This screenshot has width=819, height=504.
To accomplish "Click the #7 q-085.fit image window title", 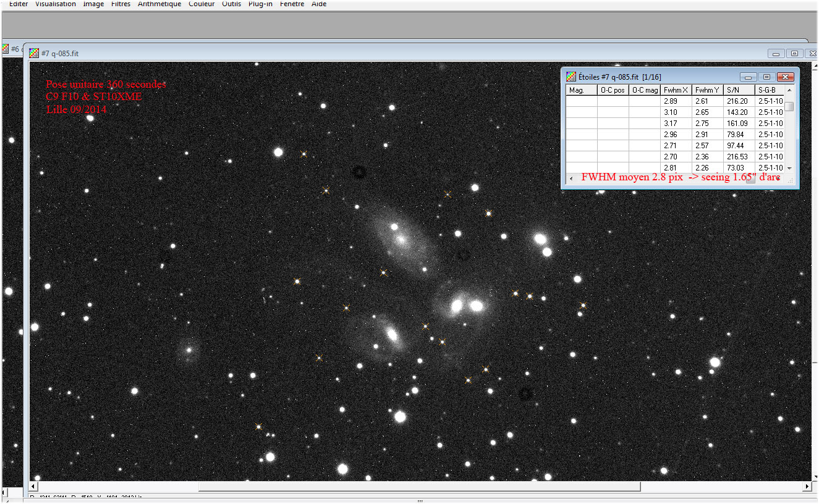I will click(60, 54).
